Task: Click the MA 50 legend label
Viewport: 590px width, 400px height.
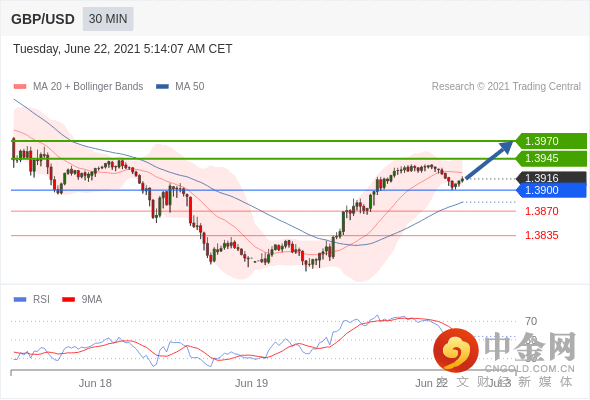Action: [190, 87]
